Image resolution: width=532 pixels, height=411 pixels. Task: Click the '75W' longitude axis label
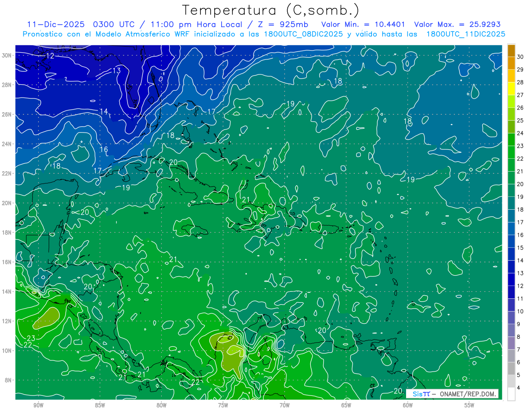223,405
